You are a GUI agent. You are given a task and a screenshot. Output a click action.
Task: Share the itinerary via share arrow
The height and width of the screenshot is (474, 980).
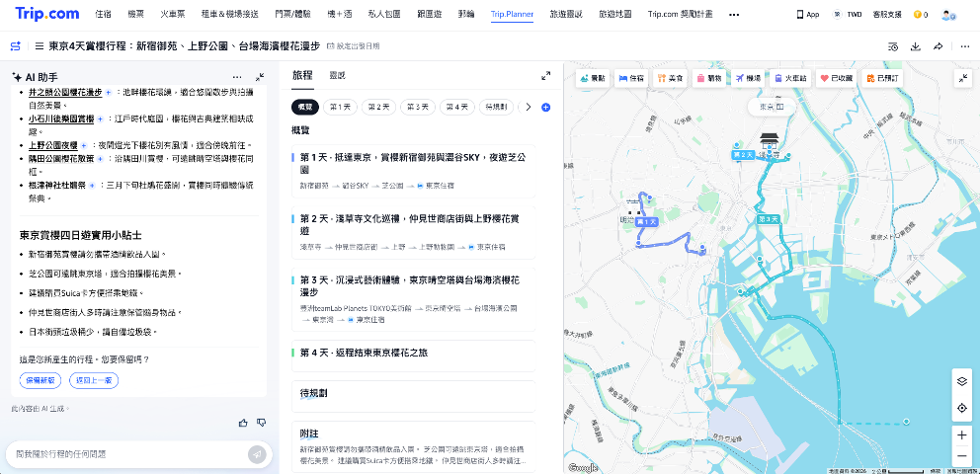[939, 46]
